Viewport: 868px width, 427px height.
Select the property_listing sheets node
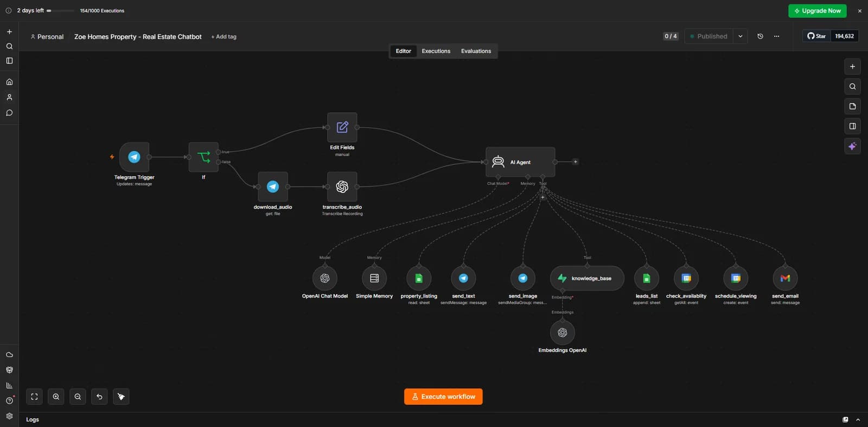tap(419, 278)
